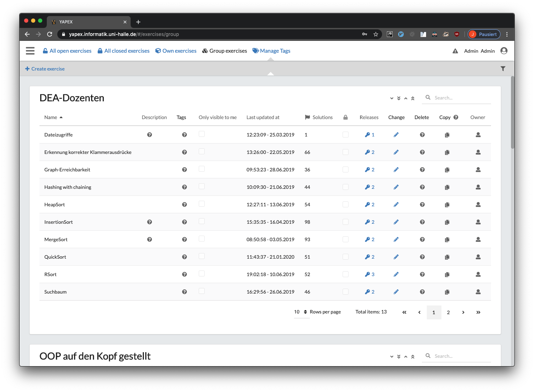Show description help icon for InsertionSort
This screenshot has width=534, height=392.
(x=149, y=222)
